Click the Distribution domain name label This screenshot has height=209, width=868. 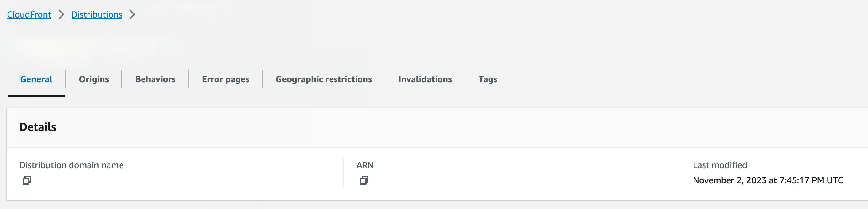pyautogui.click(x=72, y=165)
